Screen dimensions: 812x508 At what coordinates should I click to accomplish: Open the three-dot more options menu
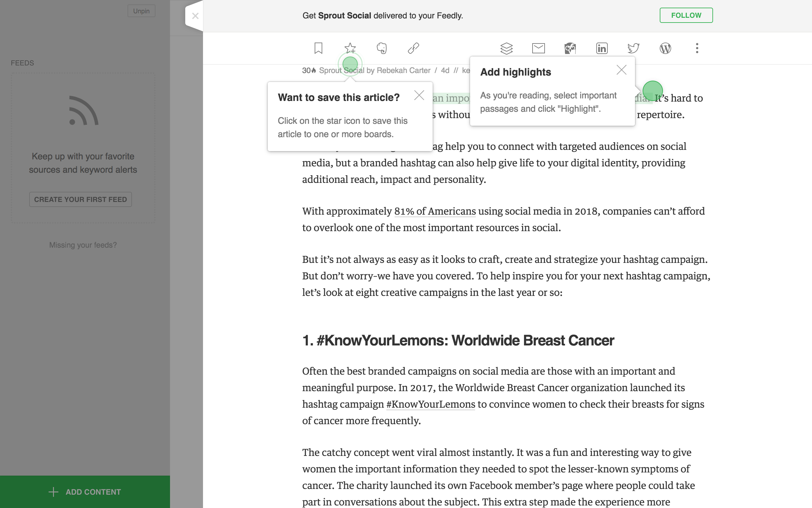pos(697,48)
